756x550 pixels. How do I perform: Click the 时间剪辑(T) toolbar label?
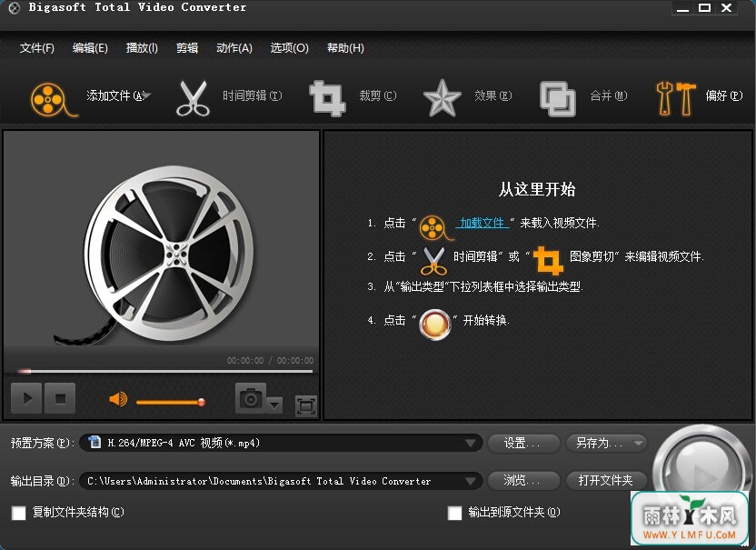[253, 95]
